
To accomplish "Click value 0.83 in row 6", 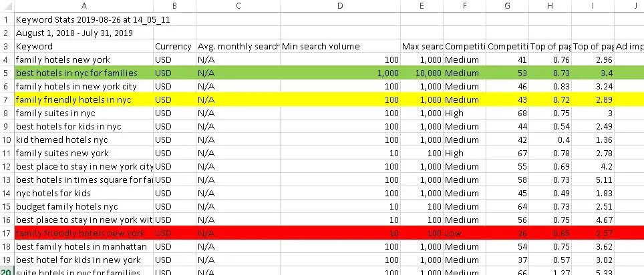I will point(550,87).
